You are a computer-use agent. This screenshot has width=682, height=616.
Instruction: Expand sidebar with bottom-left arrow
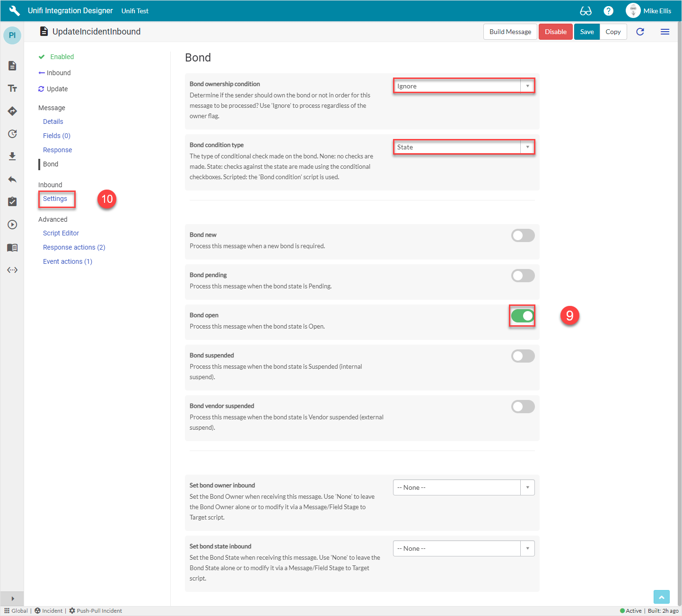[x=12, y=599]
